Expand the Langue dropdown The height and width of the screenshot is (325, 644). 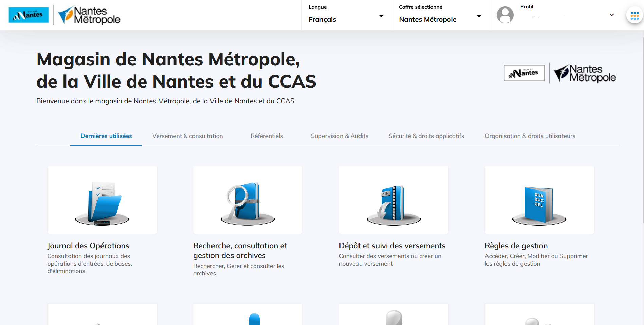(346, 15)
